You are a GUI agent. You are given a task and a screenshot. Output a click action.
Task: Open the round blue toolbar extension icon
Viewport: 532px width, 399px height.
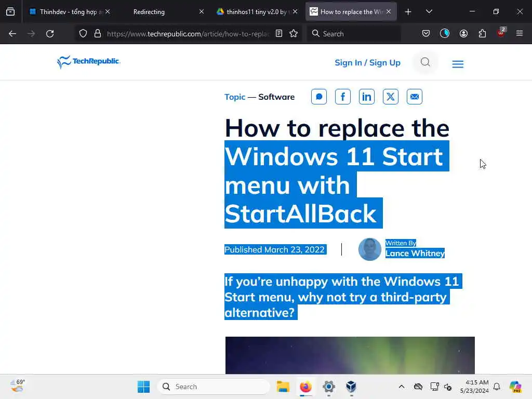pos(445,34)
